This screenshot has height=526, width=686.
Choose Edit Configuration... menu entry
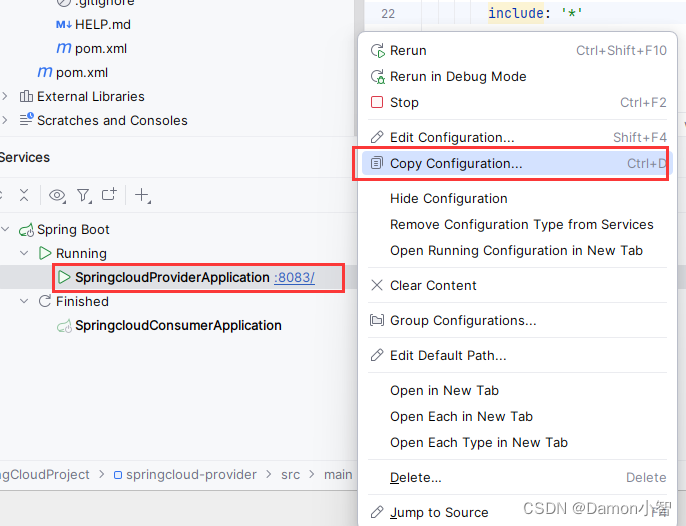click(x=518, y=137)
